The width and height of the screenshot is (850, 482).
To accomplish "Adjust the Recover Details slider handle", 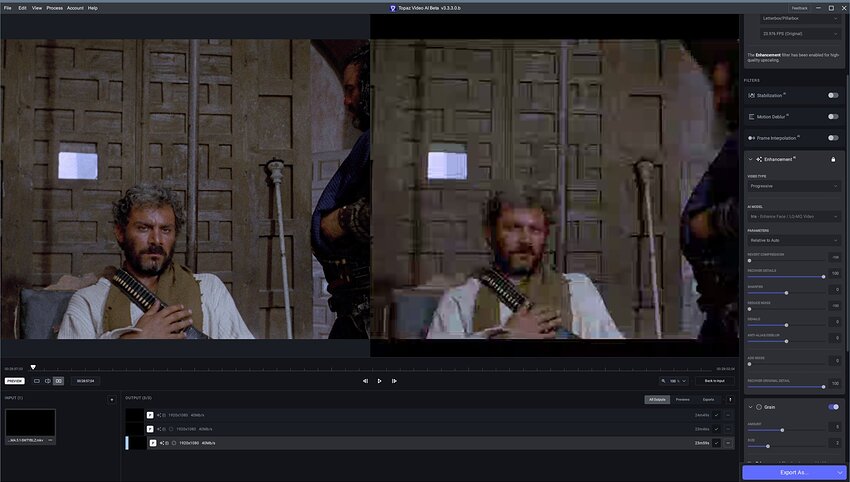I will pyautogui.click(x=823, y=277).
